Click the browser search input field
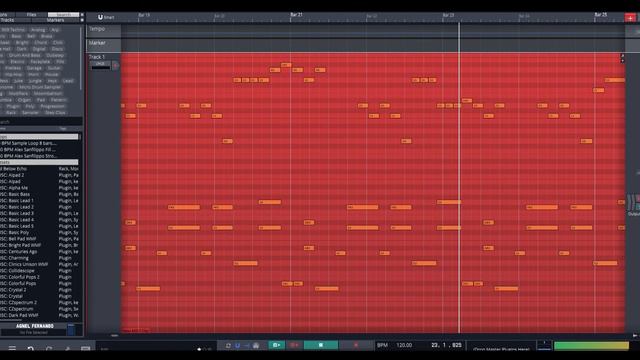 (x=40, y=122)
